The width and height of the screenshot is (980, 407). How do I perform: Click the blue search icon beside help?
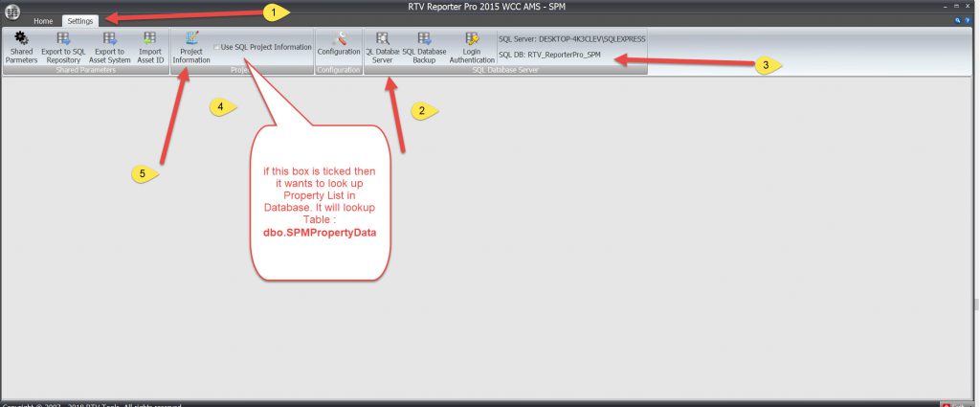coord(956,20)
